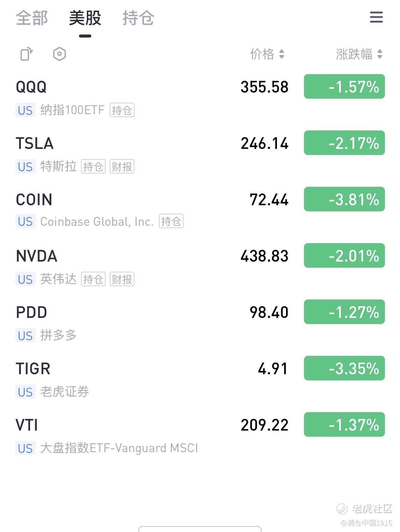Tap the 财报 tag beside 特斯拉
This screenshot has height=532, width=400.
(122, 167)
